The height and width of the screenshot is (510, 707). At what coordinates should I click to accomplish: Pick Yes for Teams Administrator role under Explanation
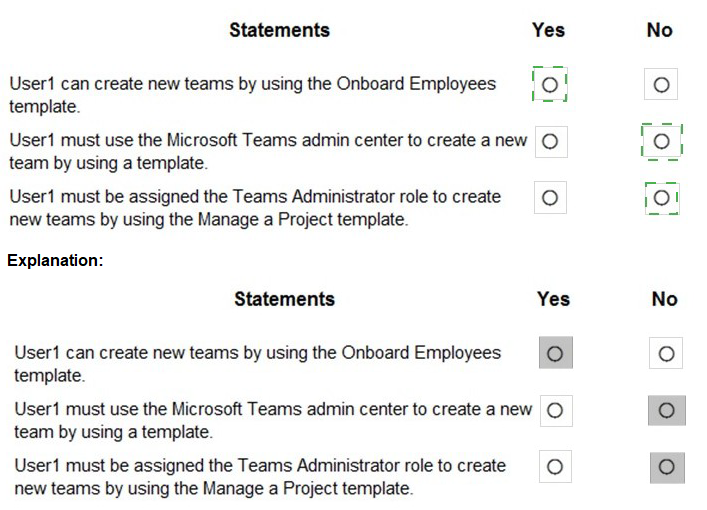pos(555,467)
